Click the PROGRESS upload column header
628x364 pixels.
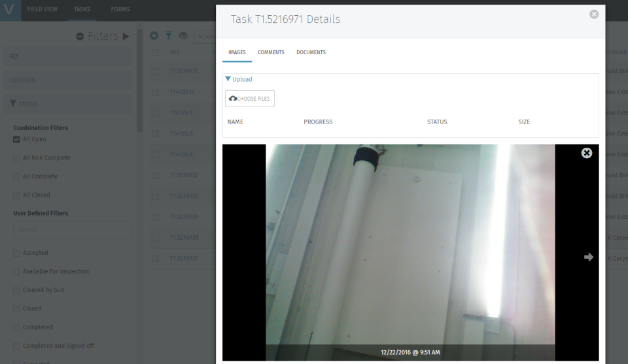pos(318,122)
